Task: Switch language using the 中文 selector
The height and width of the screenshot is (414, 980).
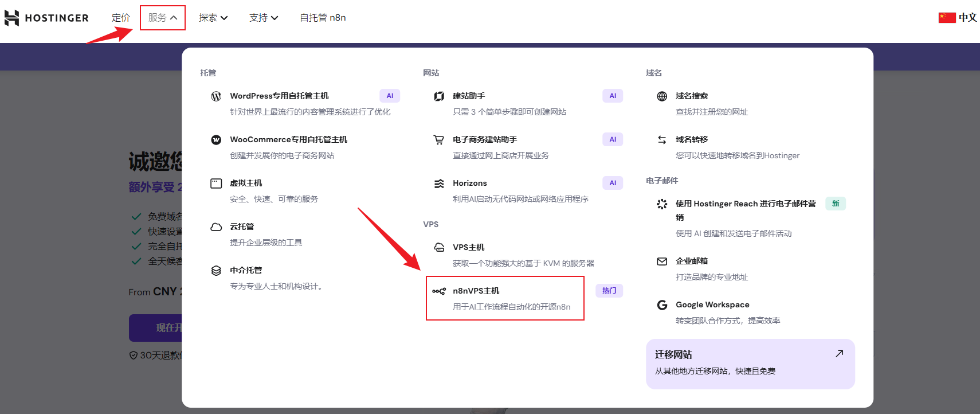Action: pos(958,18)
